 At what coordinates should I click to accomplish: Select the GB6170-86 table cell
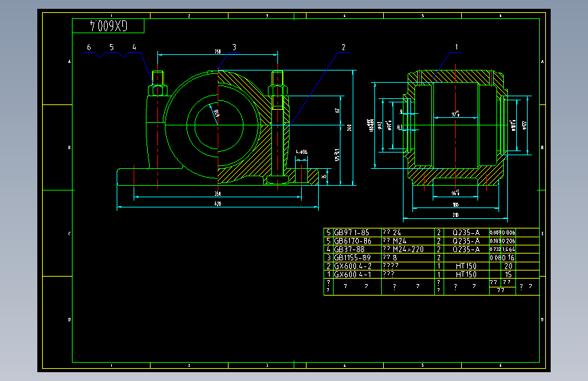(x=357, y=241)
